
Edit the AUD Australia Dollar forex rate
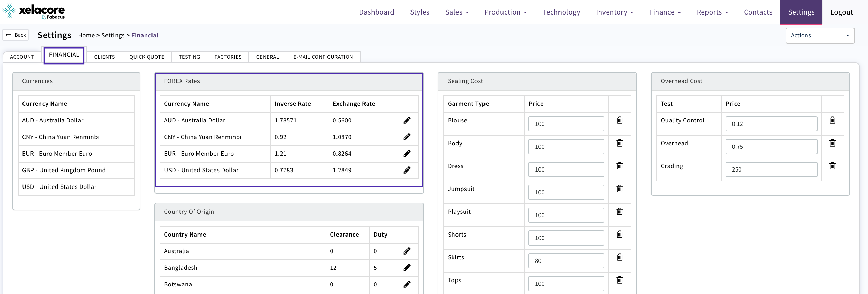407,120
